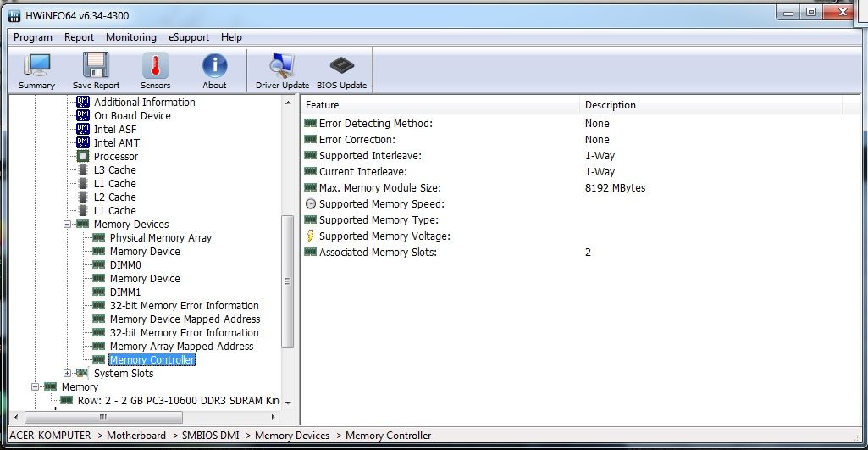This screenshot has width=868, height=450.
Task: Click the HWiNFO64 title bar app icon
Action: point(15,17)
